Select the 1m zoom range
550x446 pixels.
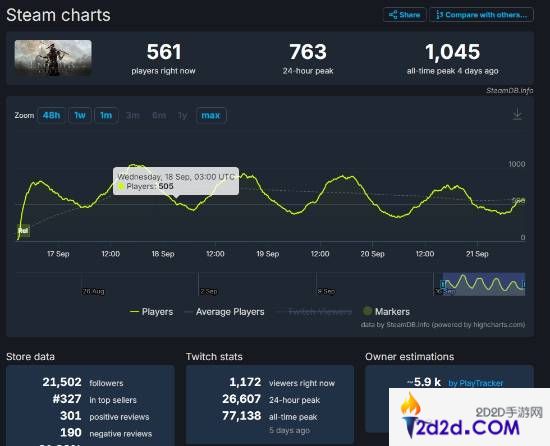(x=106, y=115)
